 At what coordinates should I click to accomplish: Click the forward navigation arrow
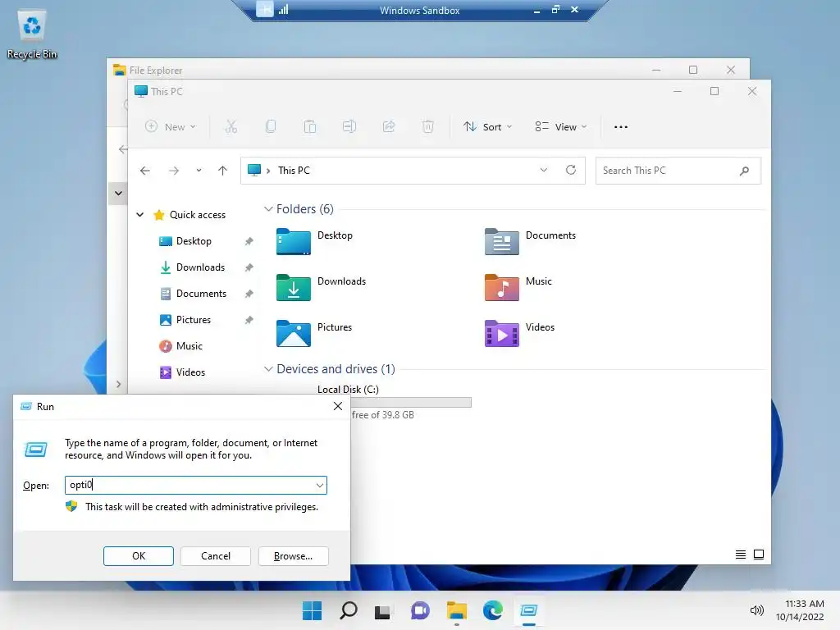(x=174, y=171)
